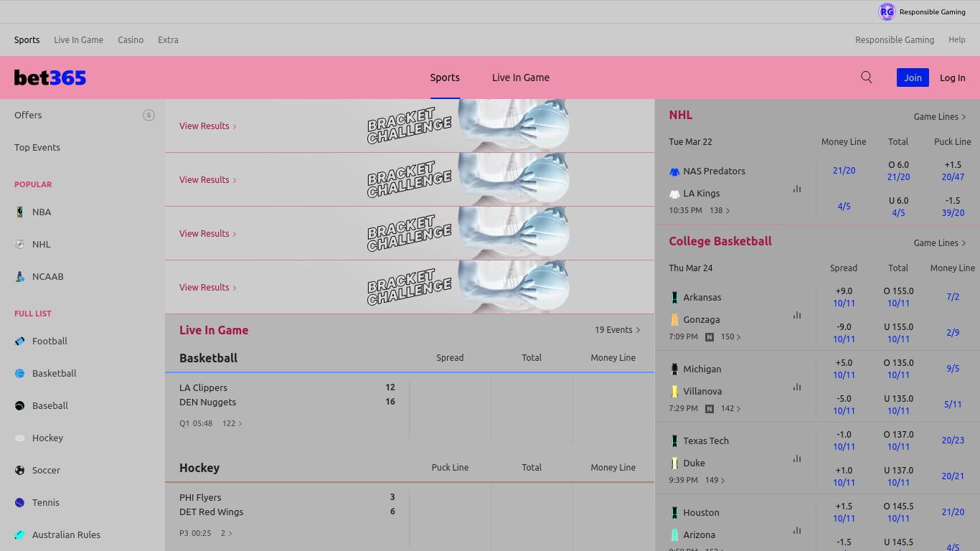The image size is (980, 551).
Task: Click the NCAAB sidebar icon
Action: coord(20,276)
